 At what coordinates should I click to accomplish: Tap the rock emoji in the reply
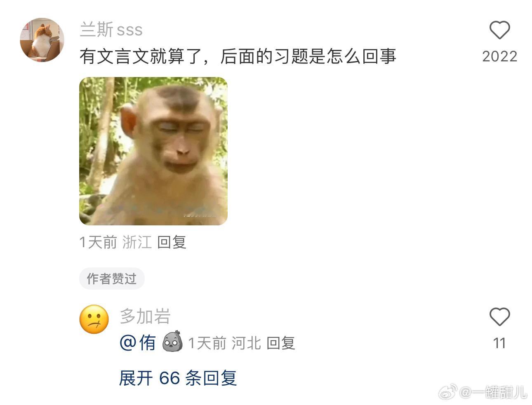172,342
